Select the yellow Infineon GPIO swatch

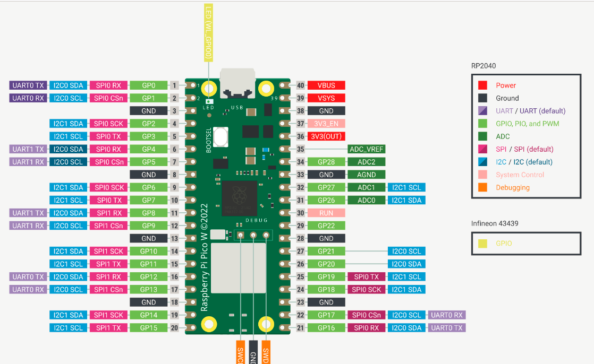click(482, 244)
